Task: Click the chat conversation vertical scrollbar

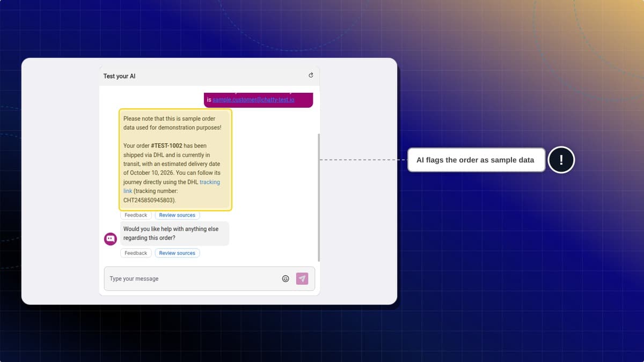Action: (319, 197)
